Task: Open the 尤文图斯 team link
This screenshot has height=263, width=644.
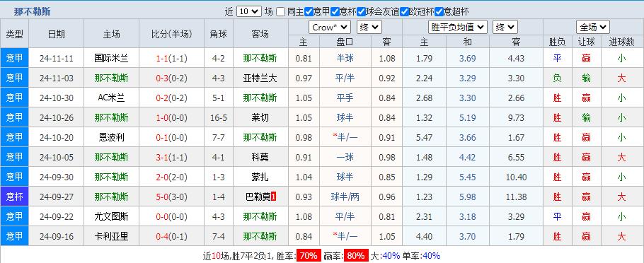Action: pyautogui.click(x=111, y=216)
